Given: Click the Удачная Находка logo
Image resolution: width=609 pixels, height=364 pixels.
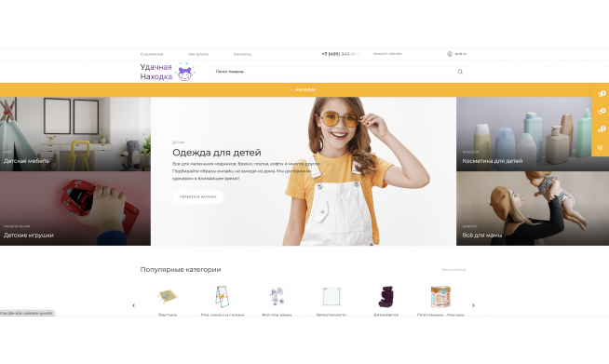Looking at the screenshot, I should pyautogui.click(x=168, y=72).
